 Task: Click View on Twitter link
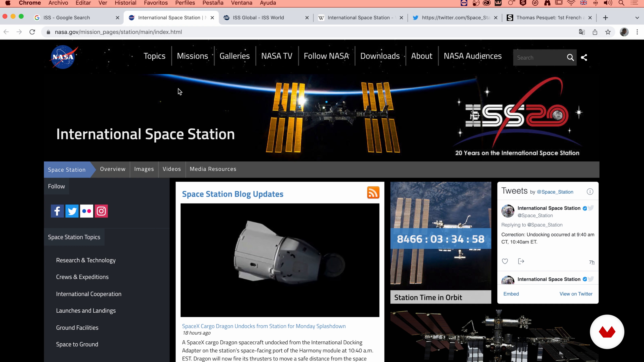[x=576, y=294]
